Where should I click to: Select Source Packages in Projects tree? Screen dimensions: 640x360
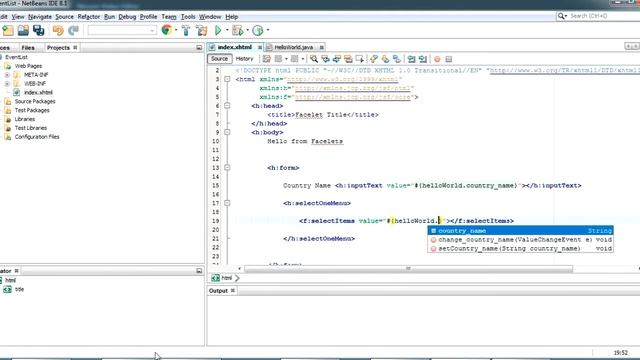tap(35, 101)
